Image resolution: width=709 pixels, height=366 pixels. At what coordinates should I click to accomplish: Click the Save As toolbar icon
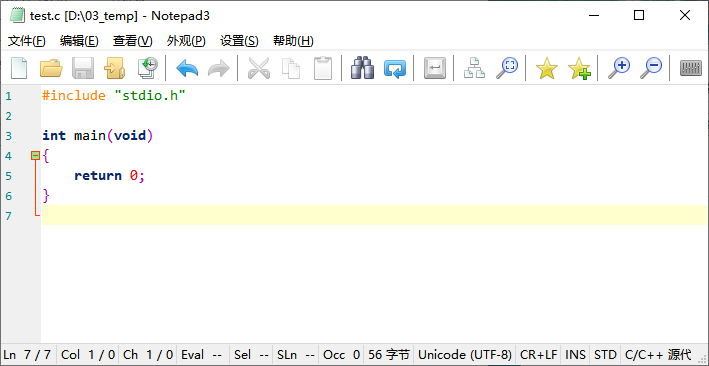[114, 68]
